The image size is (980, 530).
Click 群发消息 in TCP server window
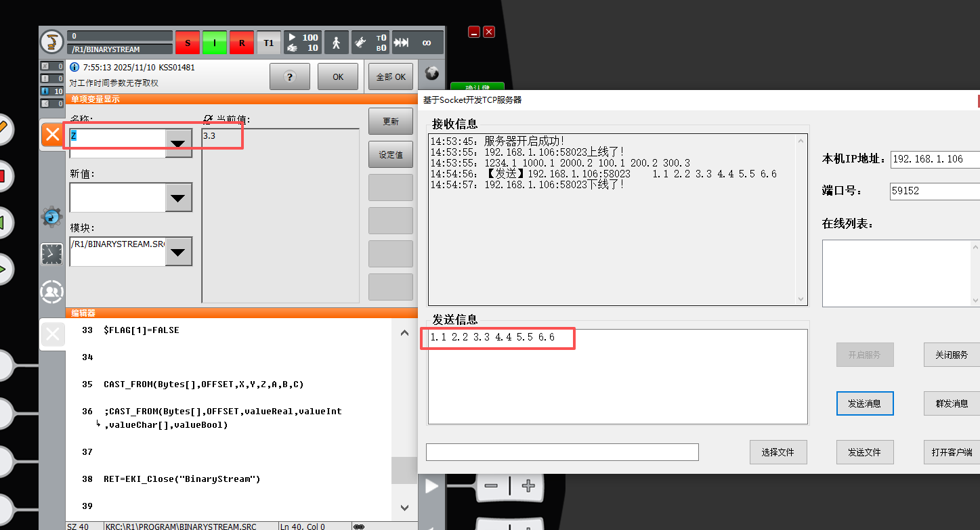click(x=952, y=403)
